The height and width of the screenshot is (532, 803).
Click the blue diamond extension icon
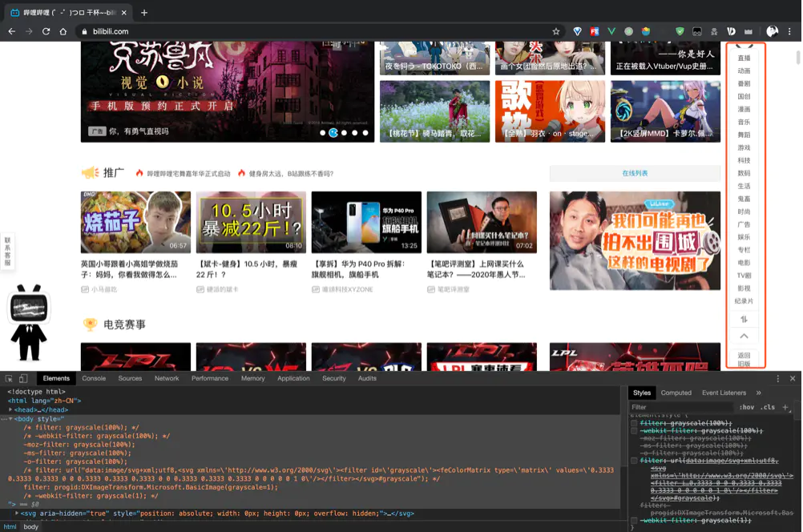(x=577, y=31)
